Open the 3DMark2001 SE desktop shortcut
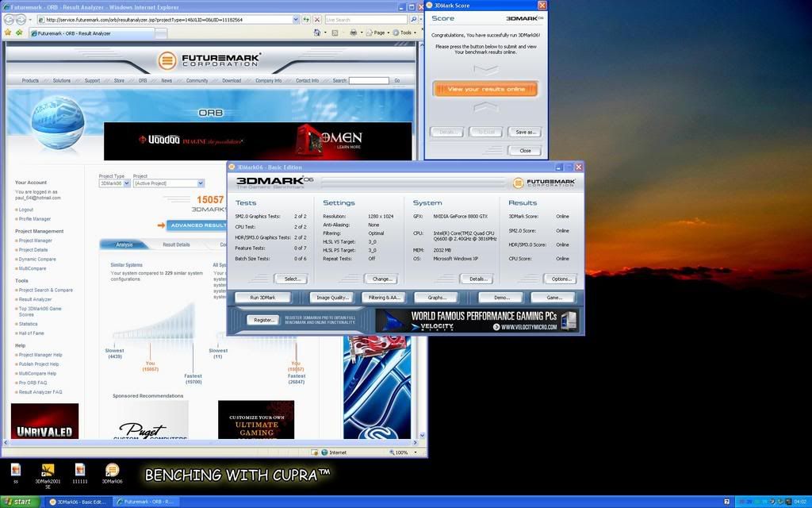This screenshot has width=812, height=508. (x=48, y=475)
